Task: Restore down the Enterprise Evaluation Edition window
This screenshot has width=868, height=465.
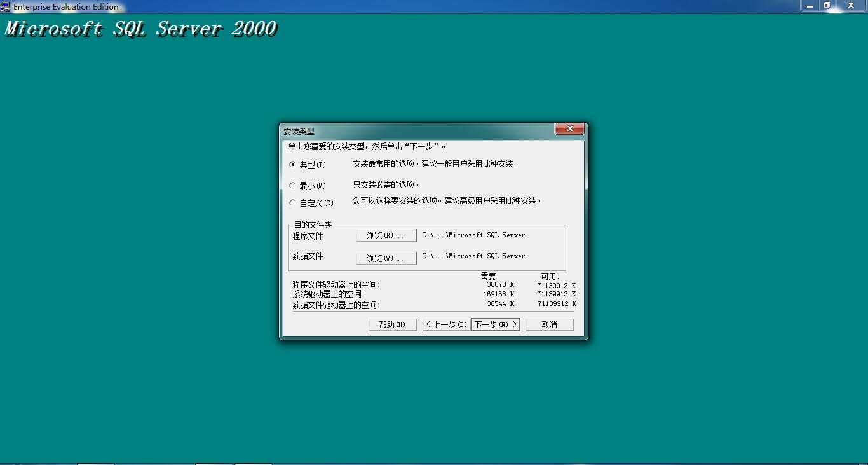Action: (827, 5)
